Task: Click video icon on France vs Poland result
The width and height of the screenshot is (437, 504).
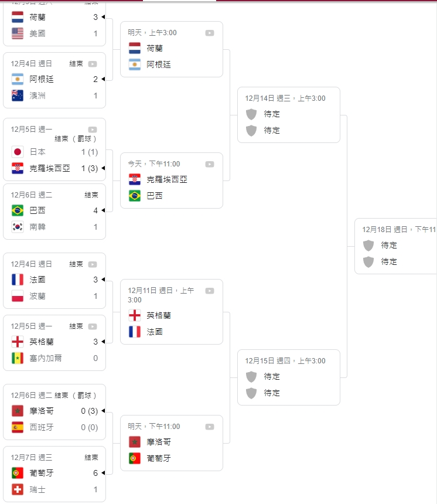Action: 93,264
